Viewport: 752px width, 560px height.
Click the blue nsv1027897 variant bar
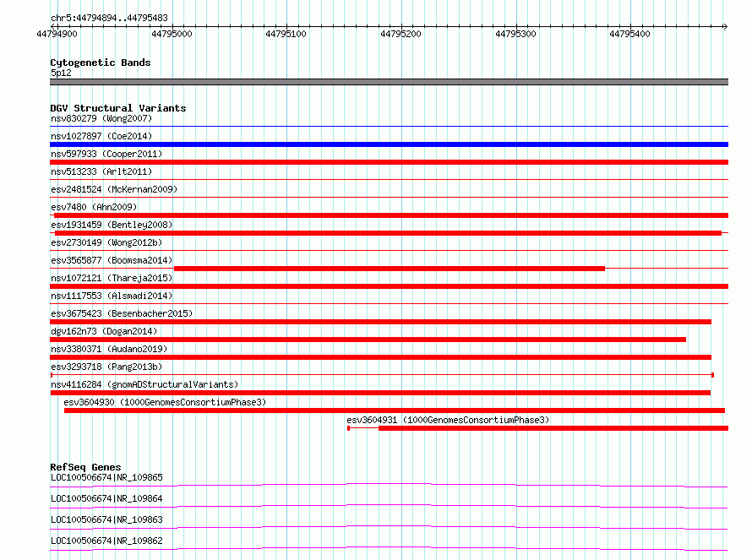coord(389,144)
